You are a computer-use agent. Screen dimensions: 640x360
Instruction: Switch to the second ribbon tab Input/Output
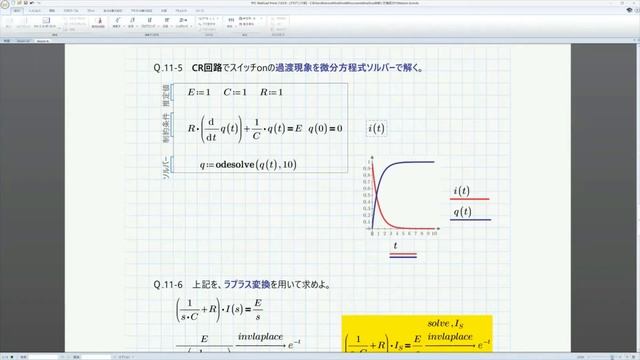[34, 11]
